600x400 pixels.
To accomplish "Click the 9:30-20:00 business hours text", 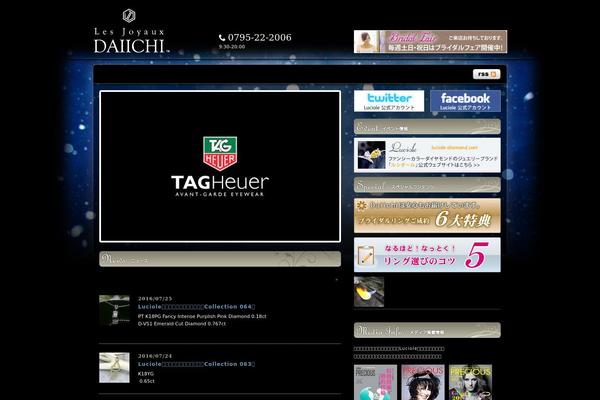I will tap(232, 47).
